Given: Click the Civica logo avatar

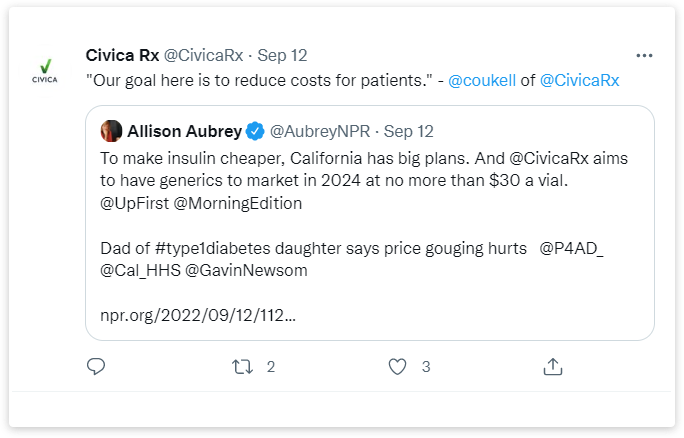Looking at the screenshot, I should pyautogui.click(x=45, y=67).
